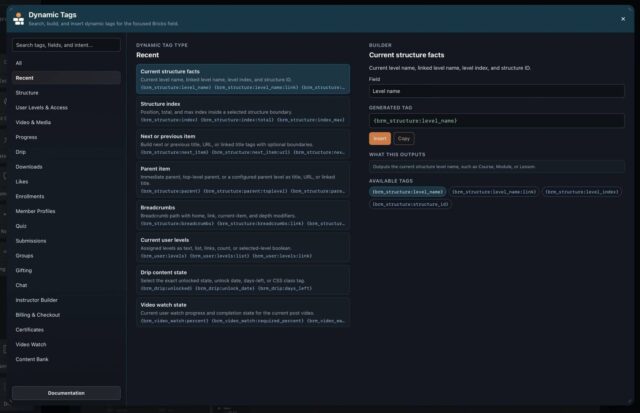The height and width of the screenshot is (413, 640).
Task: Open the Field dropdown showing Level name
Action: [x=496, y=91]
